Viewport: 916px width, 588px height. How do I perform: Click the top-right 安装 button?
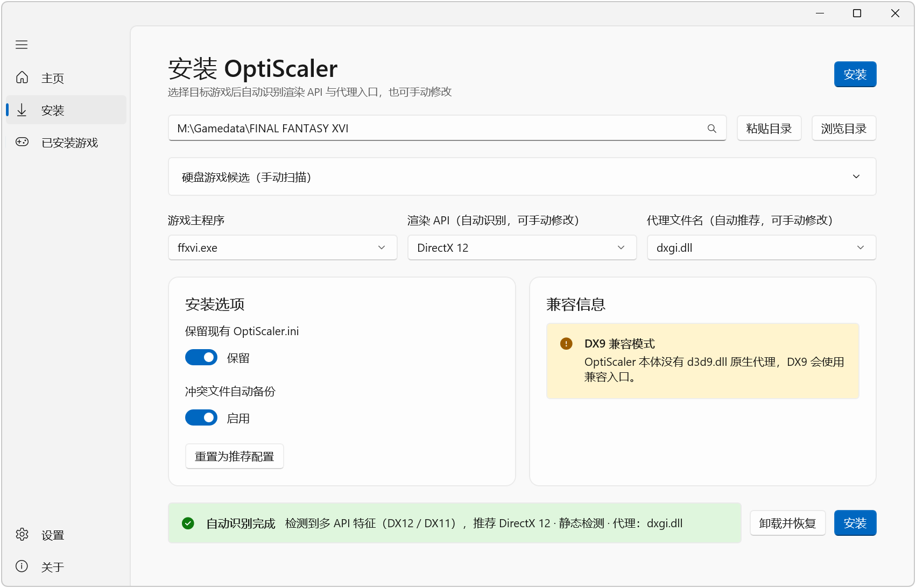(x=855, y=74)
